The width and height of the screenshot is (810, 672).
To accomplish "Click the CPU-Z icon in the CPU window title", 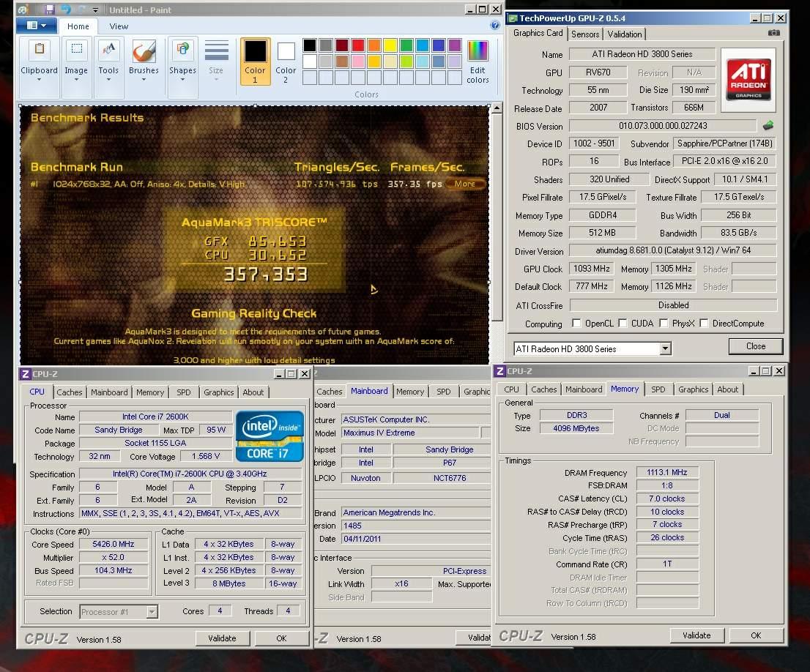I will click(25, 374).
